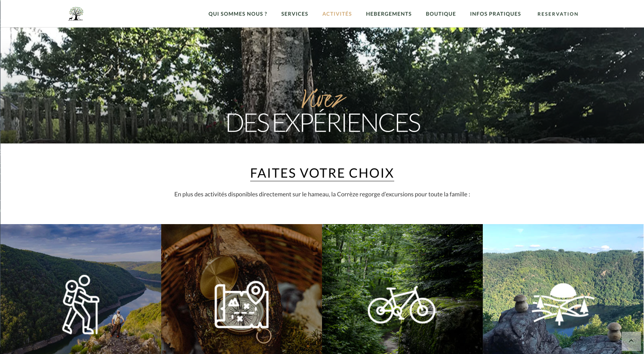Open the Hebergements menu
Image resolution: width=644 pixels, height=354 pixels.
[389, 14]
